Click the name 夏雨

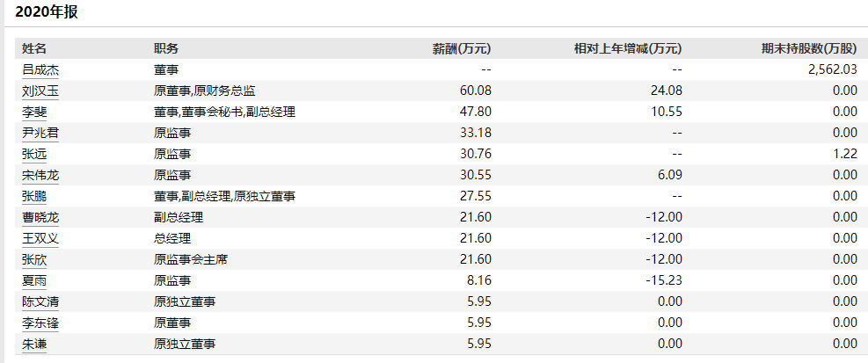pos(34,280)
